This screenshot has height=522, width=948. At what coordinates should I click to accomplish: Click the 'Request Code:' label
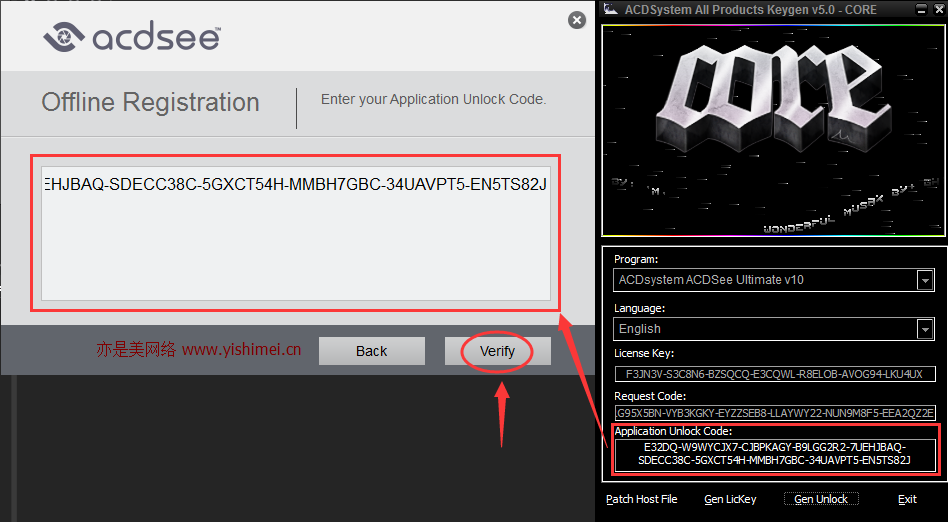click(x=650, y=396)
